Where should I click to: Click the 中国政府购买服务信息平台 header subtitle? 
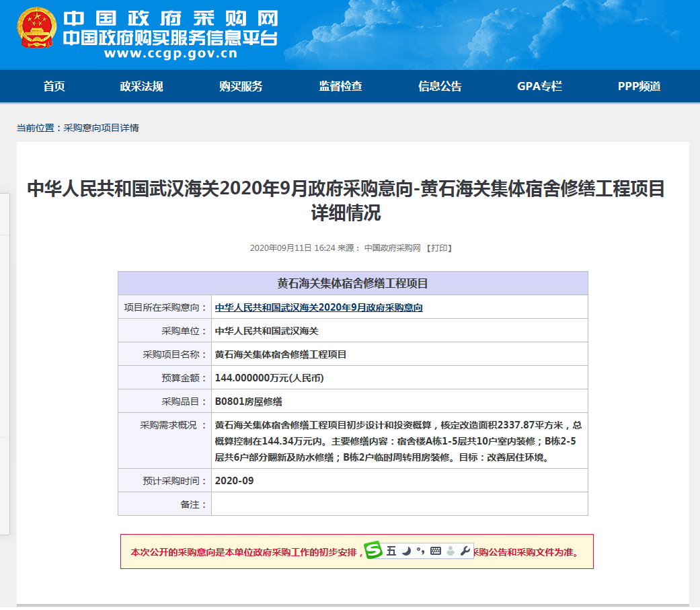pyautogui.click(x=170, y=38)
